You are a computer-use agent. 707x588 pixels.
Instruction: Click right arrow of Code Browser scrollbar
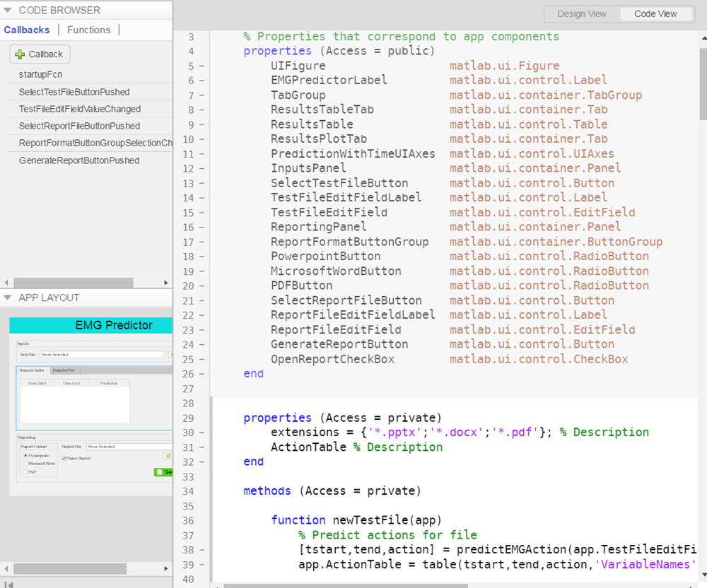coord(167,282)
